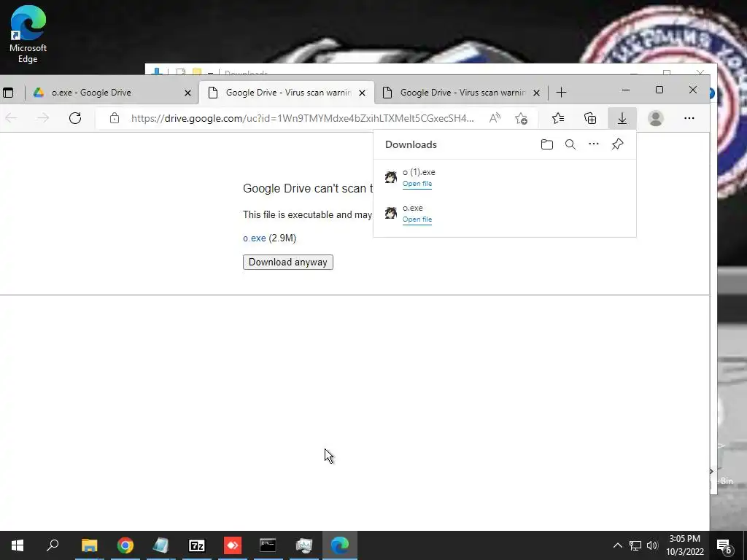Close the o.exe - Google Drive tab
Image resolution: width=747 pixels, height=560 pixels.
pos(187,93)
